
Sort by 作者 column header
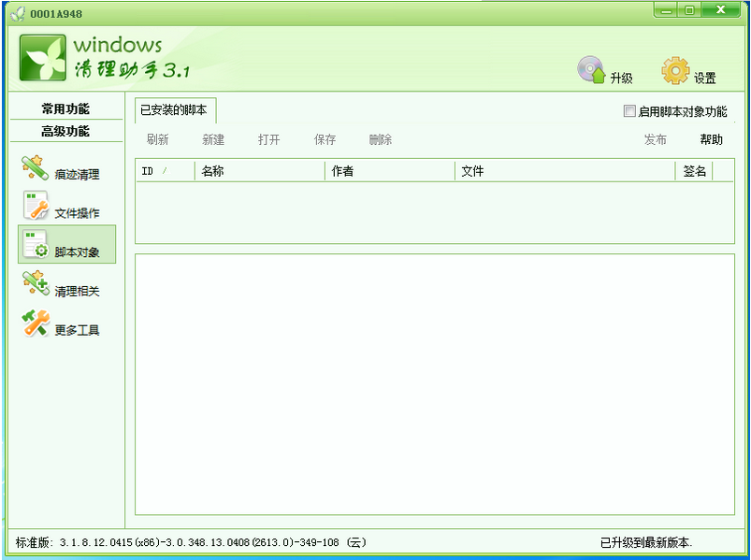pos(390,171)
